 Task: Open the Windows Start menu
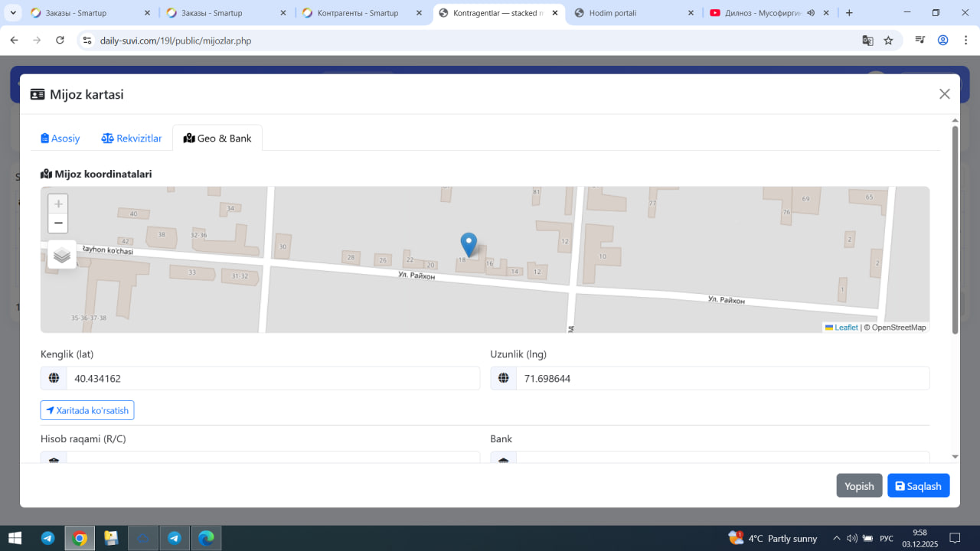(15, 538)
